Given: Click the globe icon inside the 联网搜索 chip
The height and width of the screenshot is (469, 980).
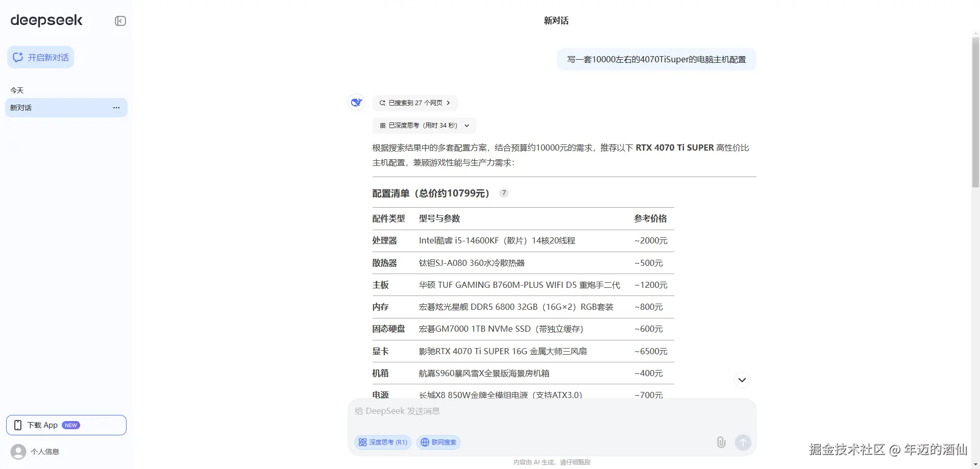Looking at the screenshot, I should [x=425, y=442].
